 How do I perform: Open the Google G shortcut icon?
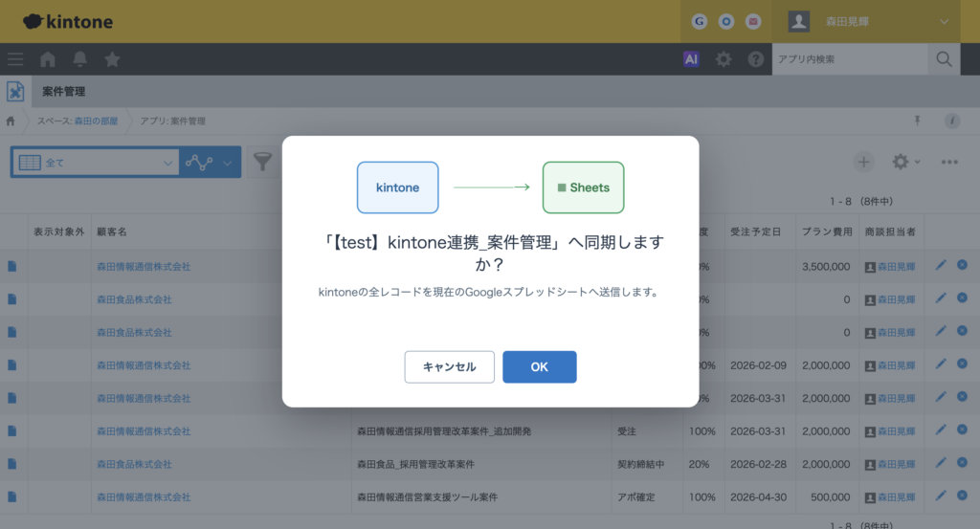pos(700,22)
